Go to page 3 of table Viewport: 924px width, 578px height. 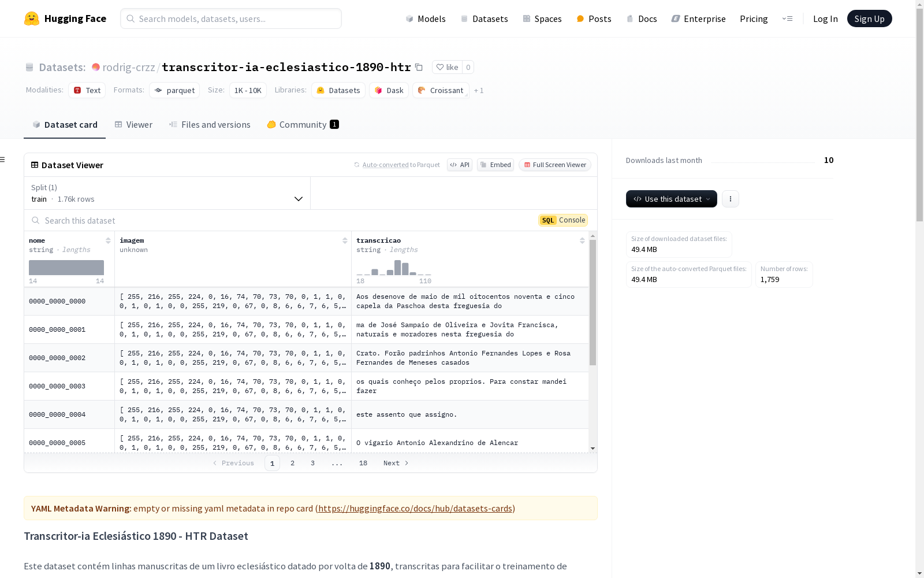click(x=312, y=463)
